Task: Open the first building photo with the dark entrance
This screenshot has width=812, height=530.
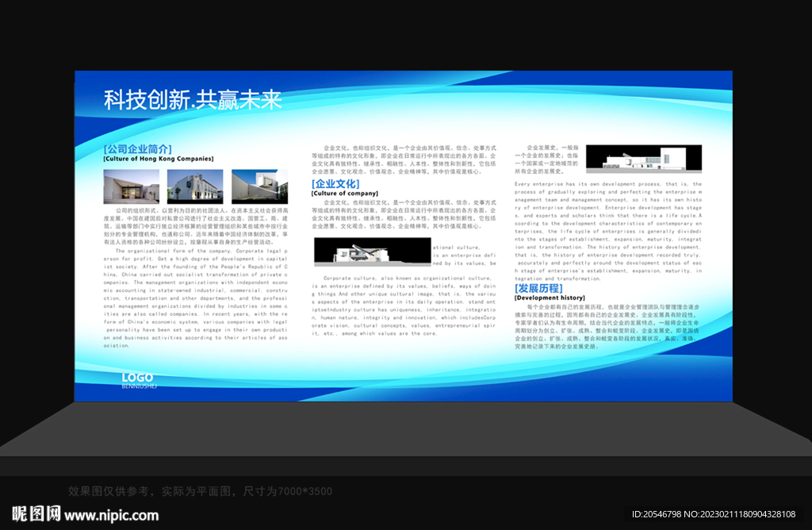Action: (132, 186)
